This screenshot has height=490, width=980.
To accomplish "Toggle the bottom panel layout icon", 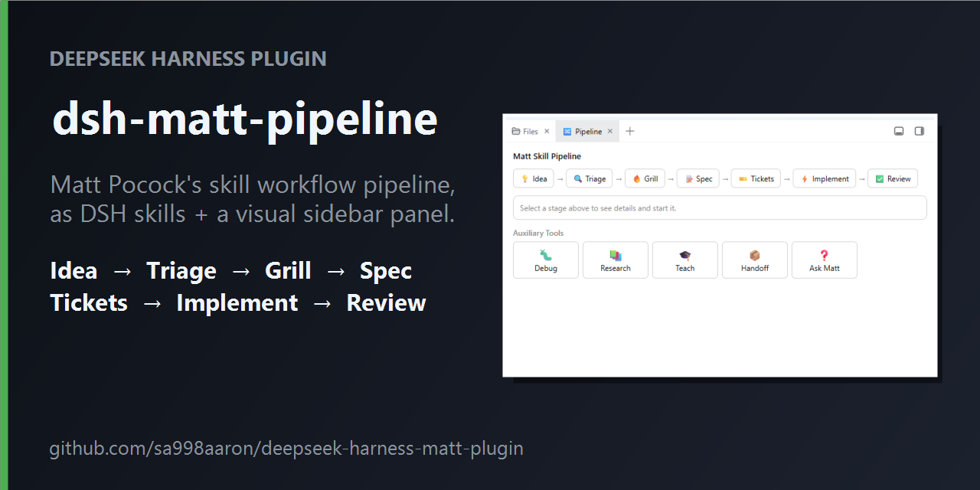I will (x=899, y=131).
